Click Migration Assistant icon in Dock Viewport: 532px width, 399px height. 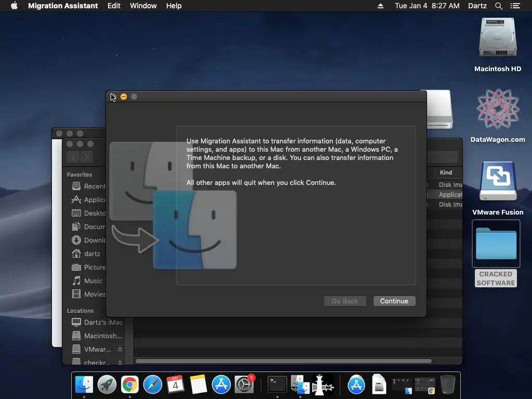point(300,385)
